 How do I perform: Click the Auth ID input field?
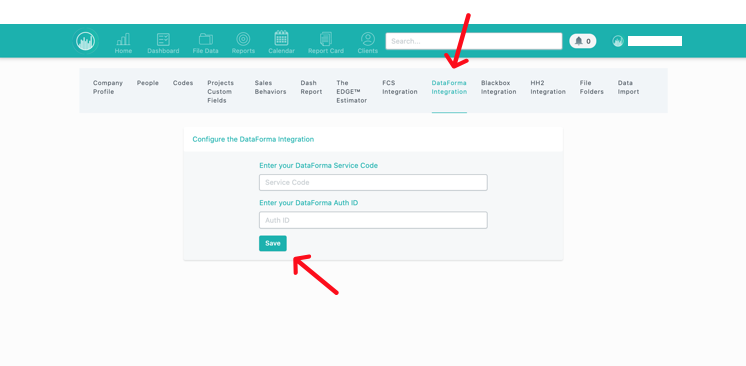tap(373, 220)
